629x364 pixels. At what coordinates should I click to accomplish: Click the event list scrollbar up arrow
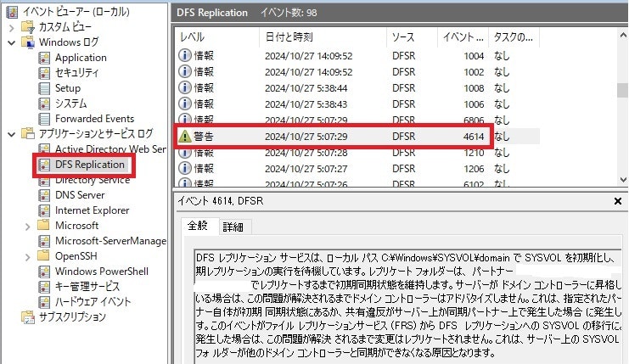(x=622, y=36)
